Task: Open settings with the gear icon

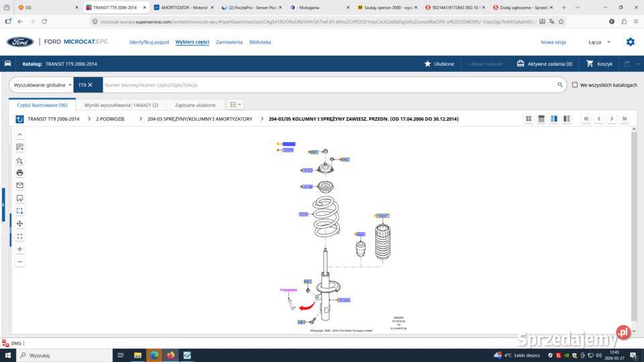Action: (x=630, y=42)
